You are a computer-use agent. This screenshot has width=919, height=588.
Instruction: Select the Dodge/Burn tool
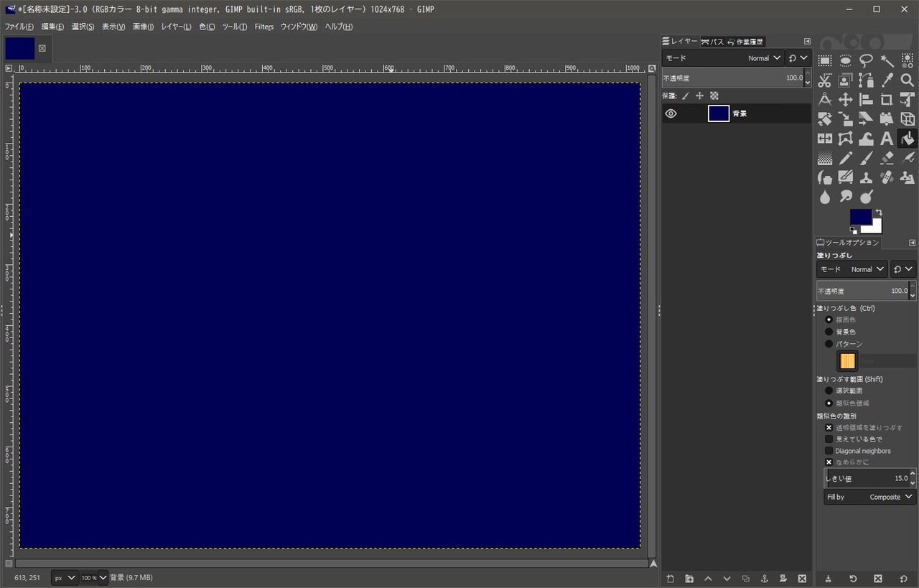867,197
